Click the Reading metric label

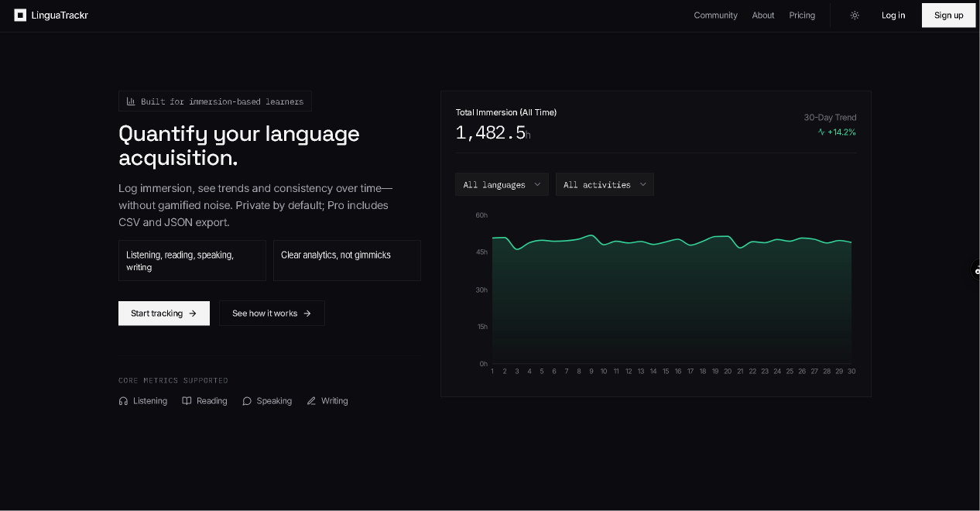(x=212, y=401)
